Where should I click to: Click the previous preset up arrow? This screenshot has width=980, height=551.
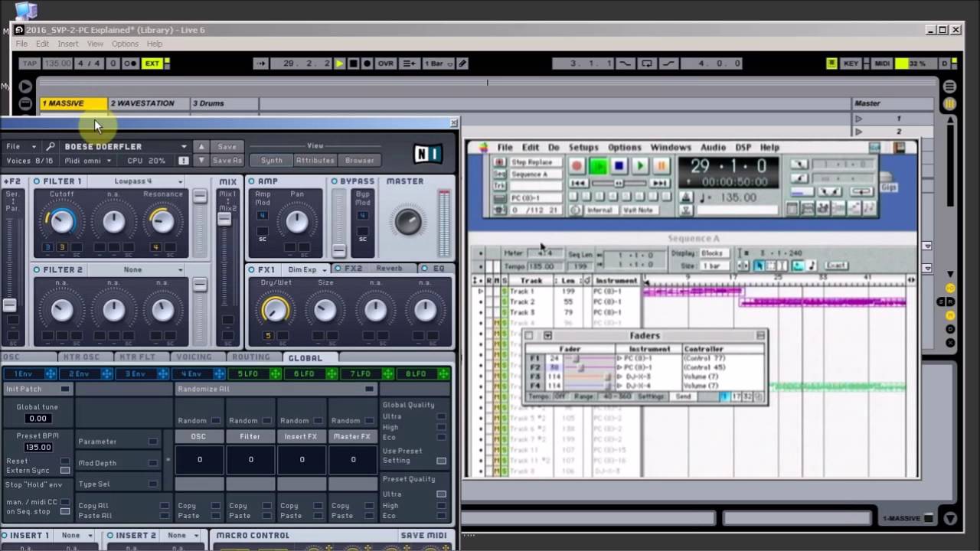[201, 146]
